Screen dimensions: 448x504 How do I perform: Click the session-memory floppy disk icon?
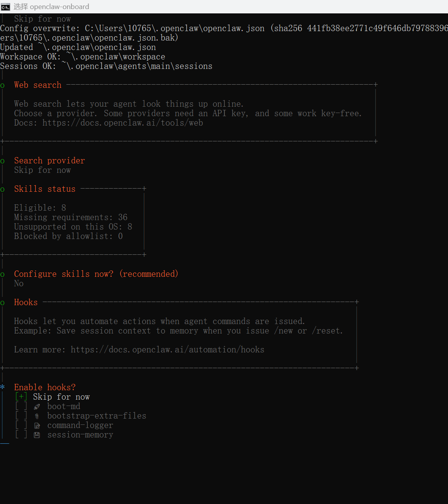pyautogui.click(x=37, y=435)
